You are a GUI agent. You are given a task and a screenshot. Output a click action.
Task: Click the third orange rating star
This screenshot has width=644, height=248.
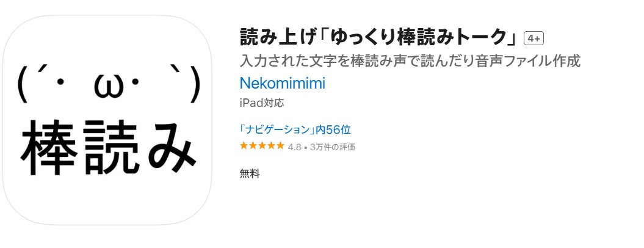[262, 145]
